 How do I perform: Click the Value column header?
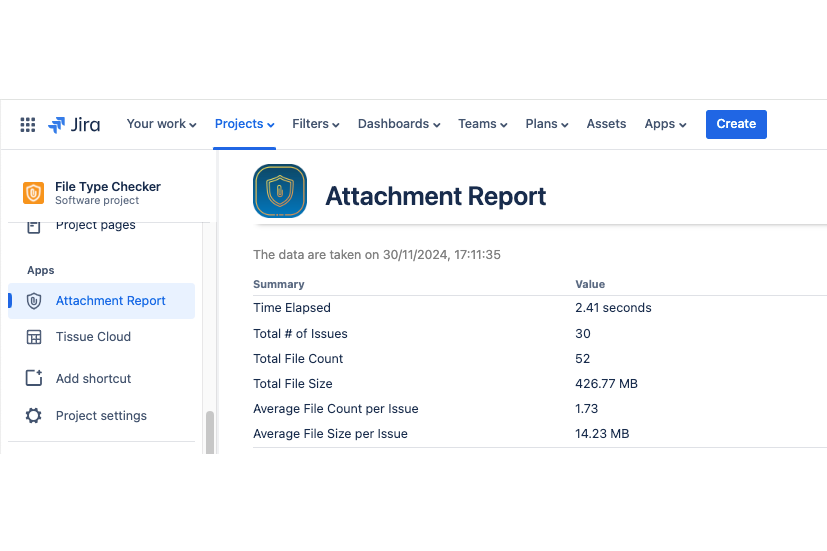(x=590, y=284)
